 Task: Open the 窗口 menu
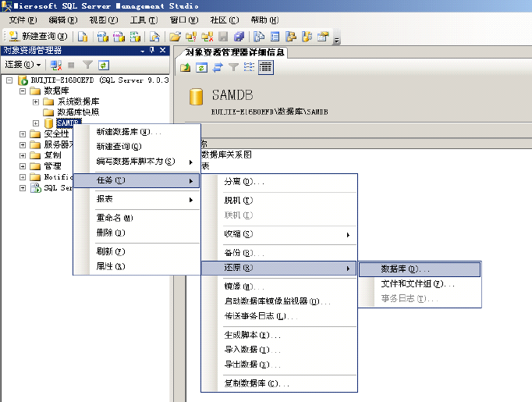click(x=184, y=20)
